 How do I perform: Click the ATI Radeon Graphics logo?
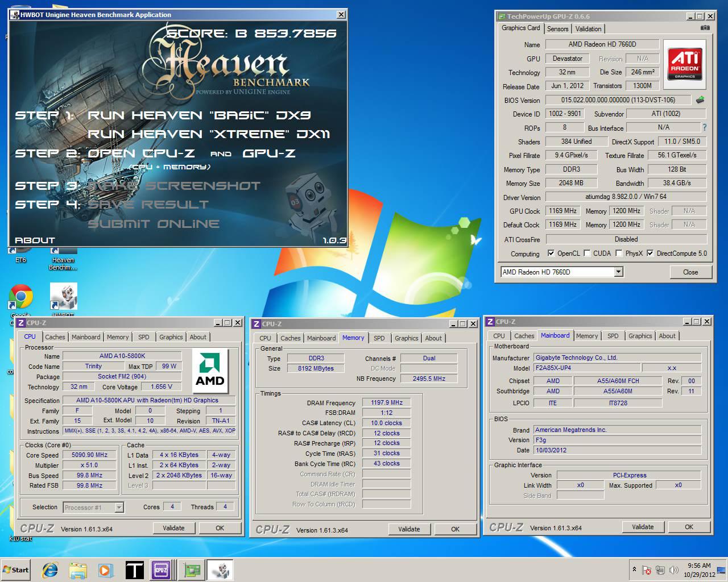tap(685, 63)
